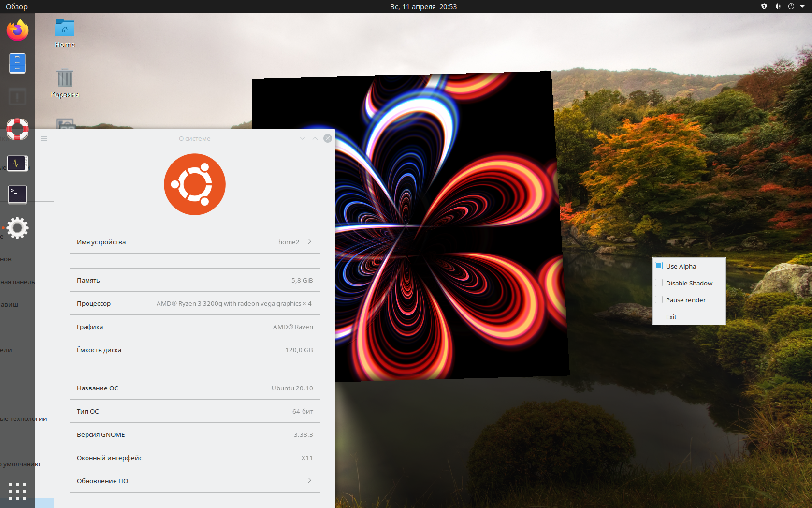Viewport: 812px width, 508px height.
Task: Select the Процессор AMD Ryzen row
Action: pos(195,303)
